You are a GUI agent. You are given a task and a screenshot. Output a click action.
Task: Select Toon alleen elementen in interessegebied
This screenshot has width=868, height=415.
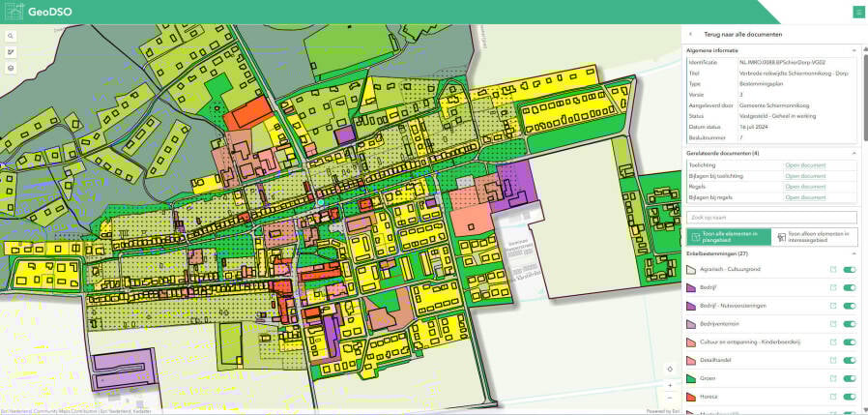[x=815, y=236]
